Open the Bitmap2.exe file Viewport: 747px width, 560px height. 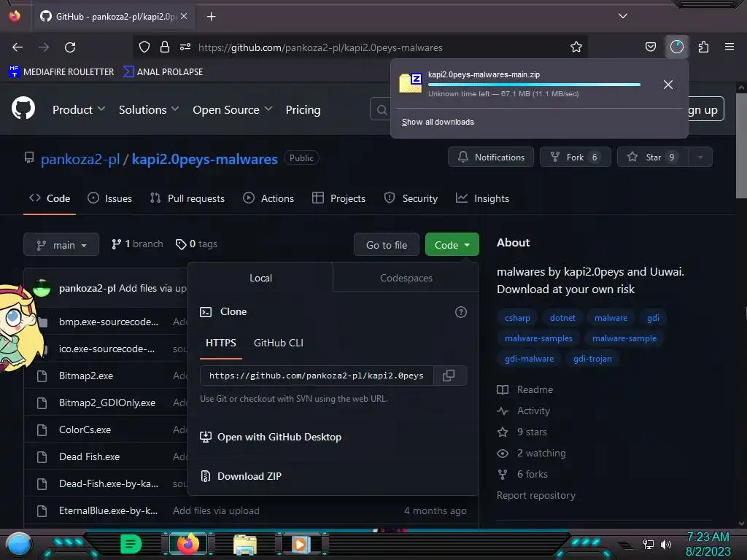(x=86, y=376)
